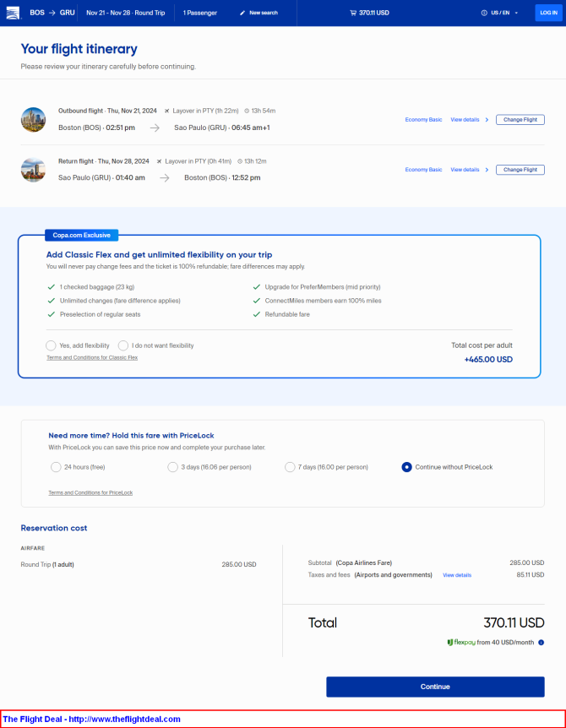Click the LOG IN button

pos(548,13)
